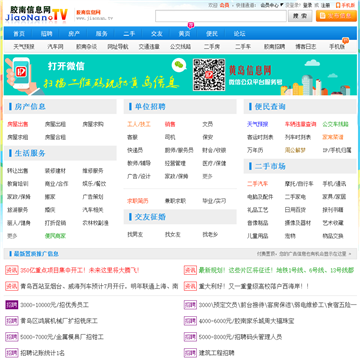Click the 招聘 tag beside 招聘记账统计1名
The height and width of the screenshot is (360, 360).
(12, 353)
